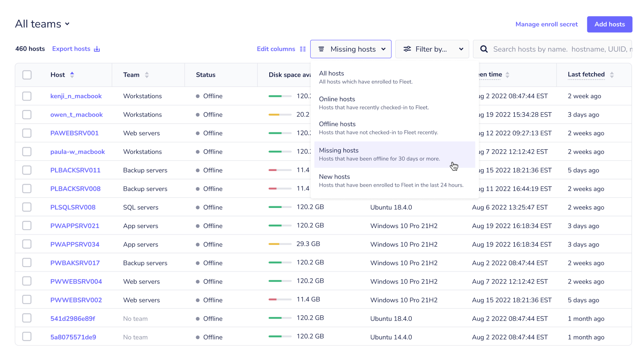The width and height of the screenshot is (644, 362).
Task: Click the 460 hosts count
Action: point(30,49)
